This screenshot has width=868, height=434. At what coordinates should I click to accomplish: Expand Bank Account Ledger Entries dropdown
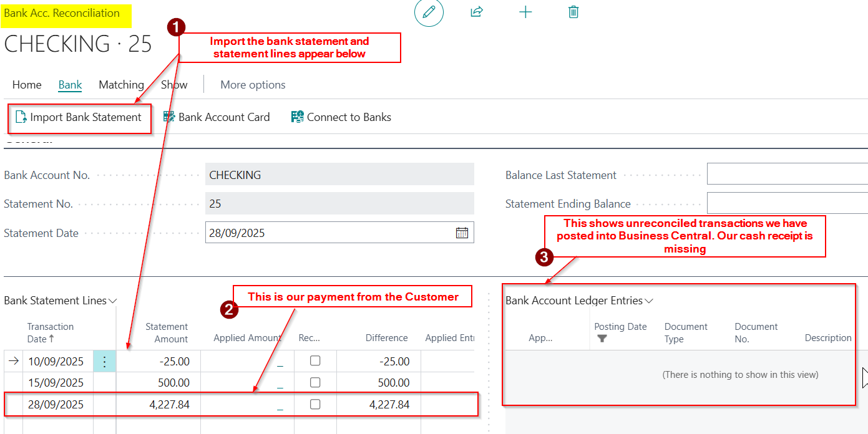649,301
